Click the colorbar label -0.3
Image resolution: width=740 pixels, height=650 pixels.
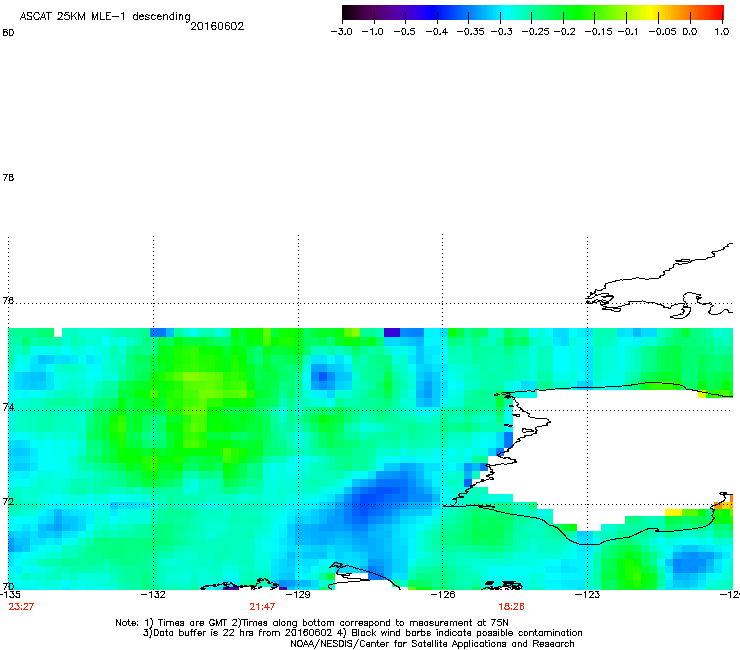pyautogui.click(x=502, y=32)
